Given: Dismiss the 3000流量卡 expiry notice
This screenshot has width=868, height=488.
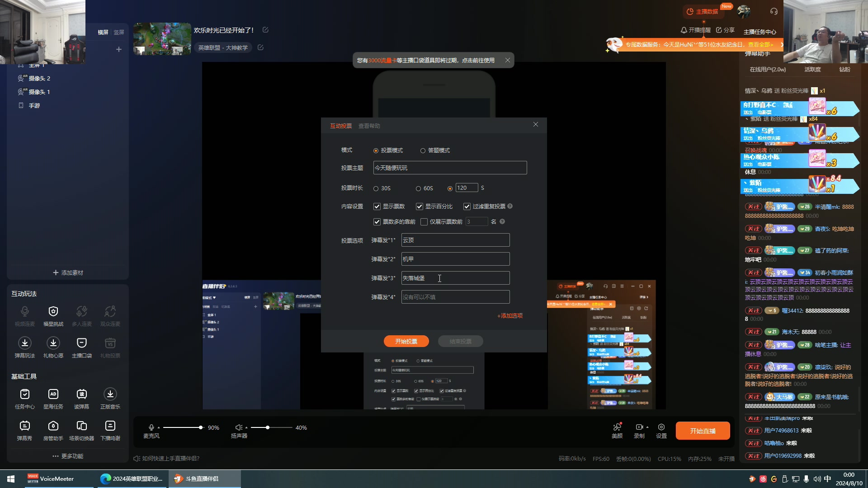Looking at the screenshot, I should [508, 60].
